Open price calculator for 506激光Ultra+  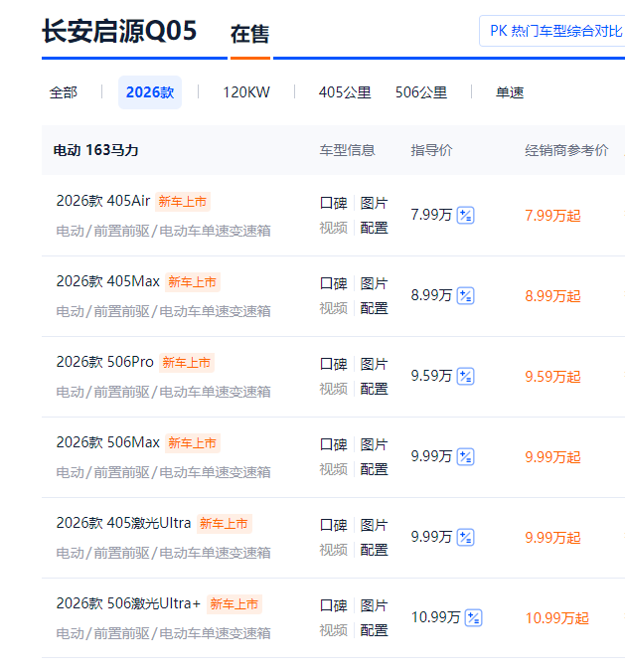pyautogui.click(x=473, y=617)
